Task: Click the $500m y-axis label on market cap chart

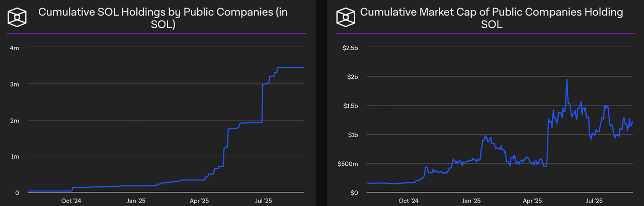Action: (x=347, y=164)
